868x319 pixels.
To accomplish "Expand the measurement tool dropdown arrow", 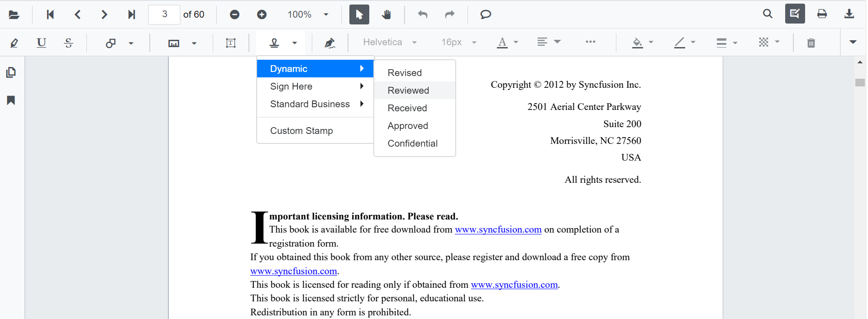I will click(x=194, y=43).
